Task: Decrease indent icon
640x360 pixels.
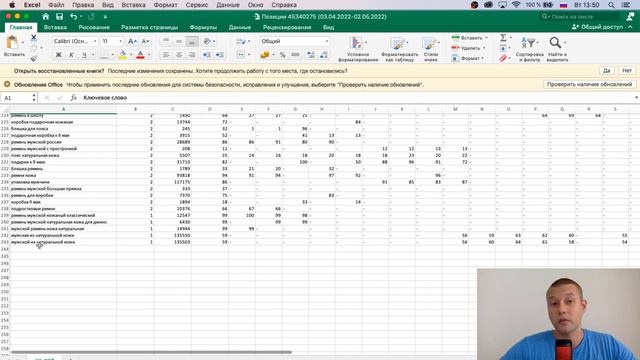Action: [x=207, y=55]
